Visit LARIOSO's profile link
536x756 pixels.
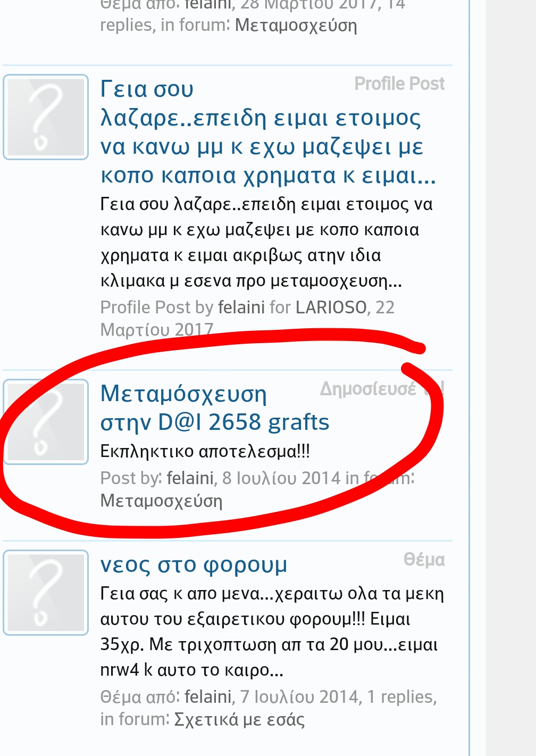(x=331, y=308)
